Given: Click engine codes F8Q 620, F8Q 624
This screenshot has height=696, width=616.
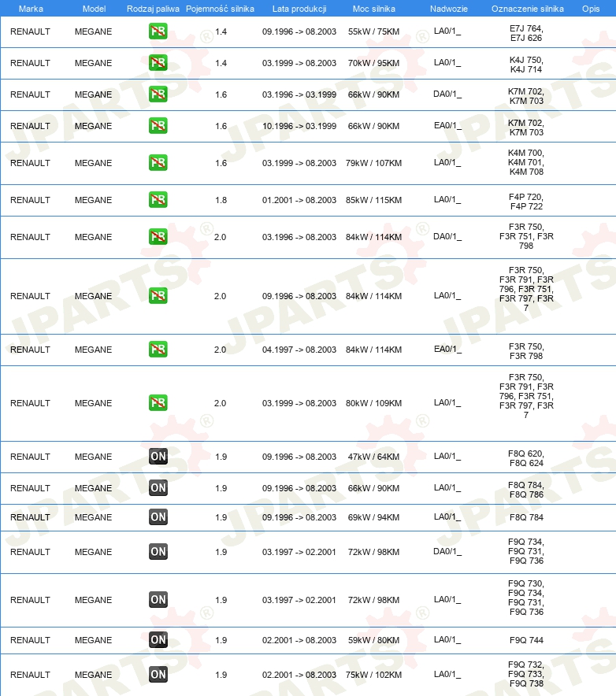Looking at the screenshot, I should click(x=526, y=458).
